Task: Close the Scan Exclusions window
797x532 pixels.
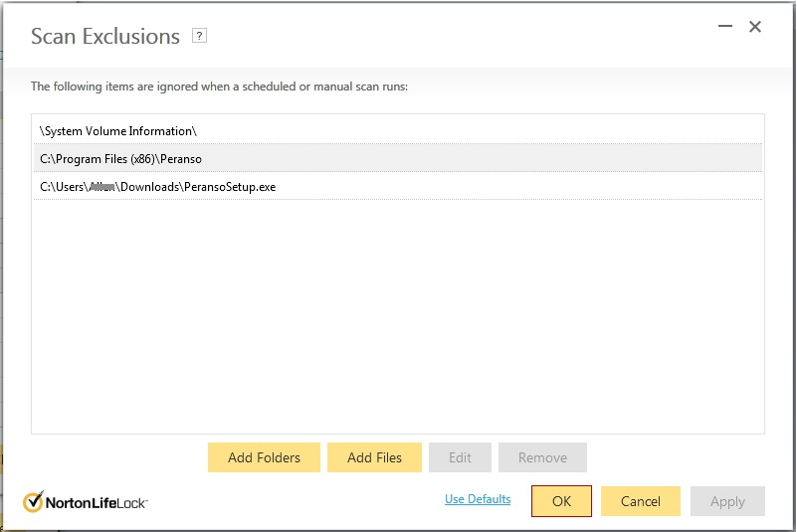Action: coord(755,27)
